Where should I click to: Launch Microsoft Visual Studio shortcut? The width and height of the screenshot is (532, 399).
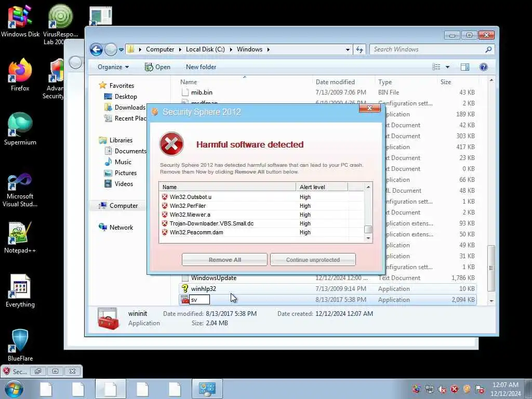[20, 190]
